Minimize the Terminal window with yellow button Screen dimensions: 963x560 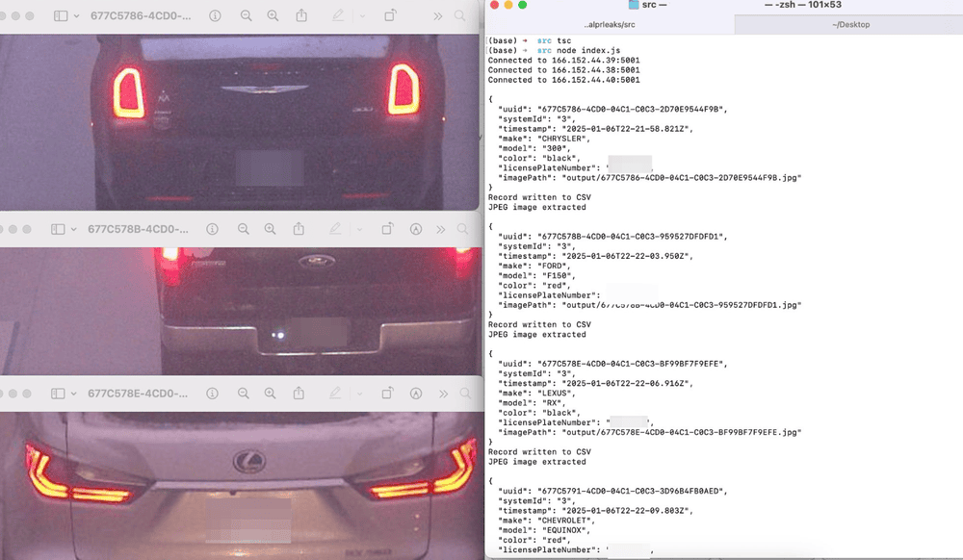click(508, 5)
